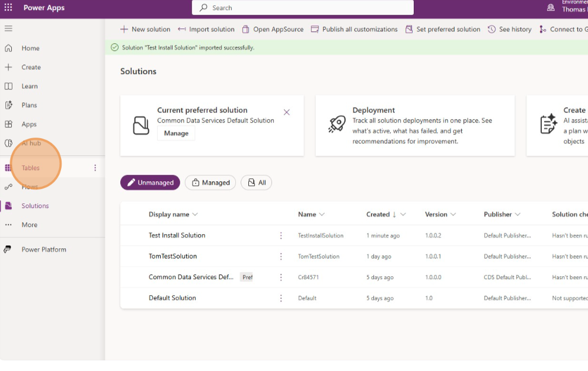Click the Learn book icon

tap(8, 87)
